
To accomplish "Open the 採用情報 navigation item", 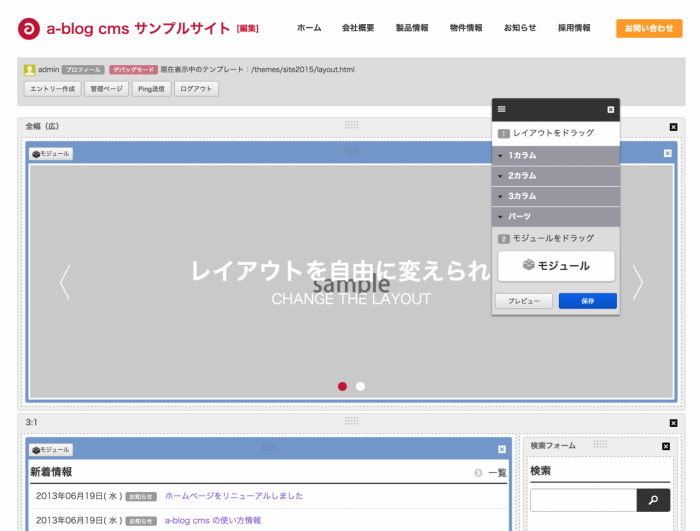I will 574,28.
